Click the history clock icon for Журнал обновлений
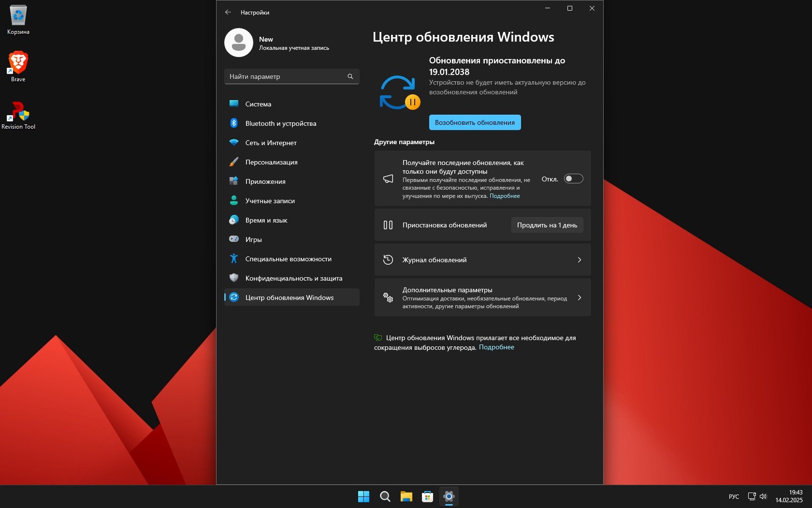Image resolution: width=812 pixels, height=508 pixels. click(x=388, y=260)
